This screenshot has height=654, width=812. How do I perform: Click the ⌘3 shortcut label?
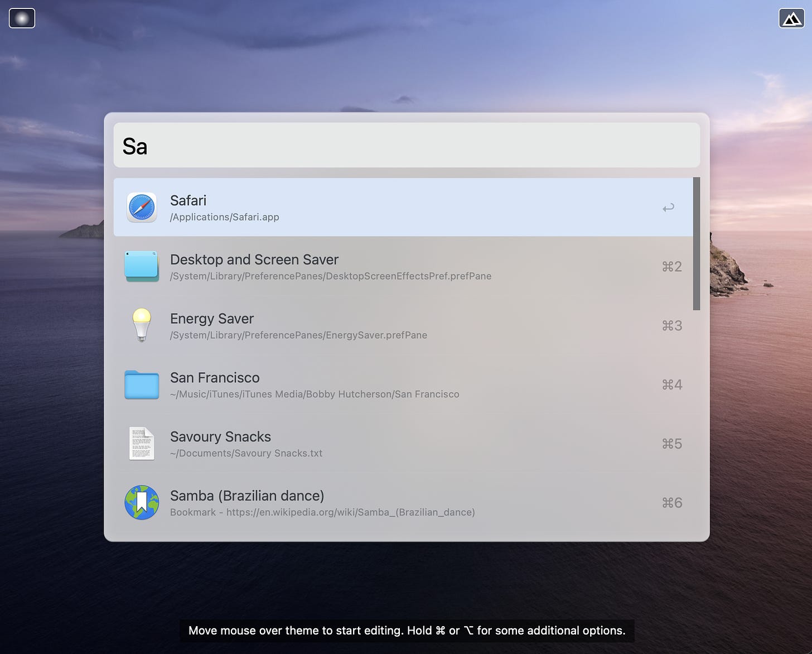(671, 326)
